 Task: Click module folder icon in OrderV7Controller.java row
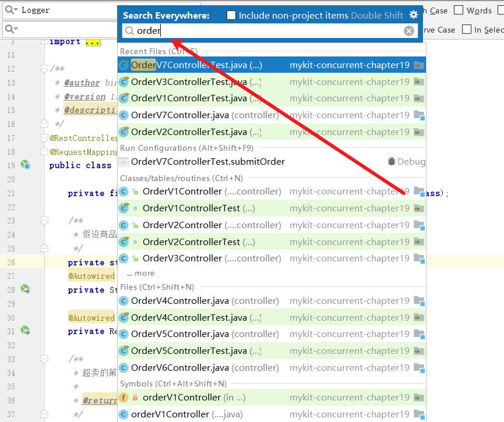tap(419, 115)
